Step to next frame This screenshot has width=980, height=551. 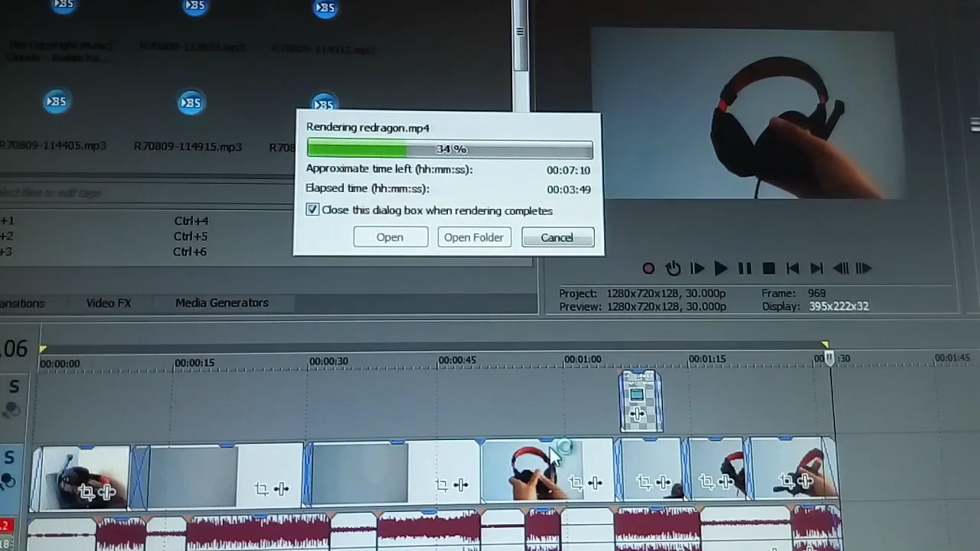click(x=864, y=269)
